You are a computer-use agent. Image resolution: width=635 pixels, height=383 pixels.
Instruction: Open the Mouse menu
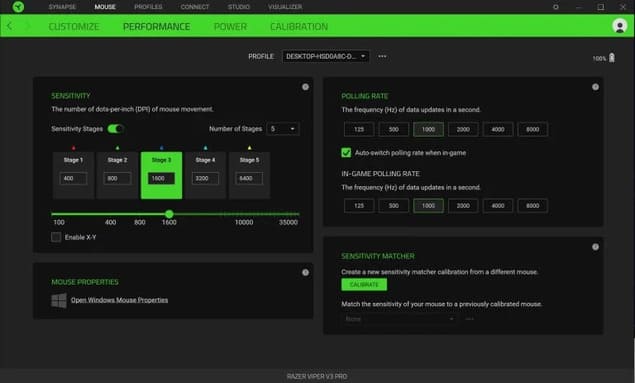[105, 7]
